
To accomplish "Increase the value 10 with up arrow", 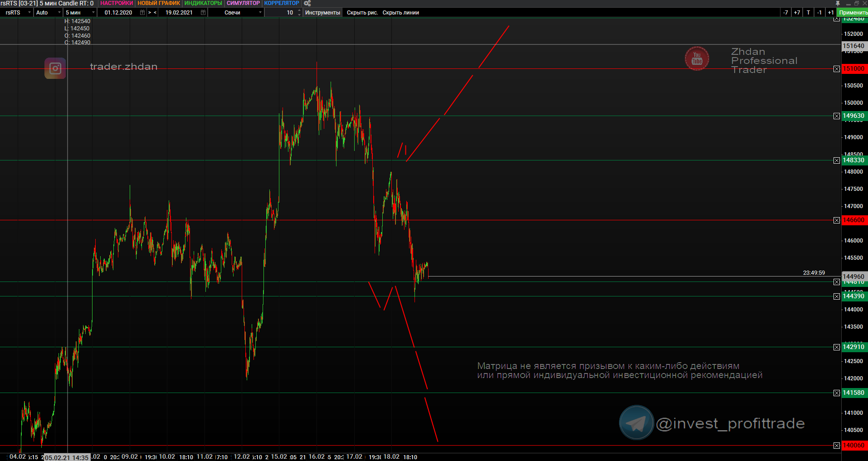I will [x=299, y=10].
